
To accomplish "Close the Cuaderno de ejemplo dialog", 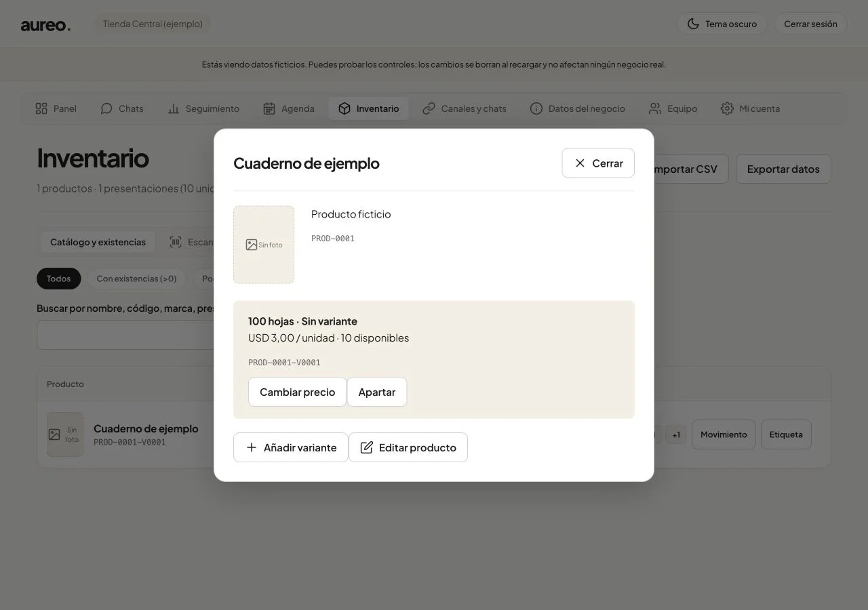I will click(x=598, y=163).
